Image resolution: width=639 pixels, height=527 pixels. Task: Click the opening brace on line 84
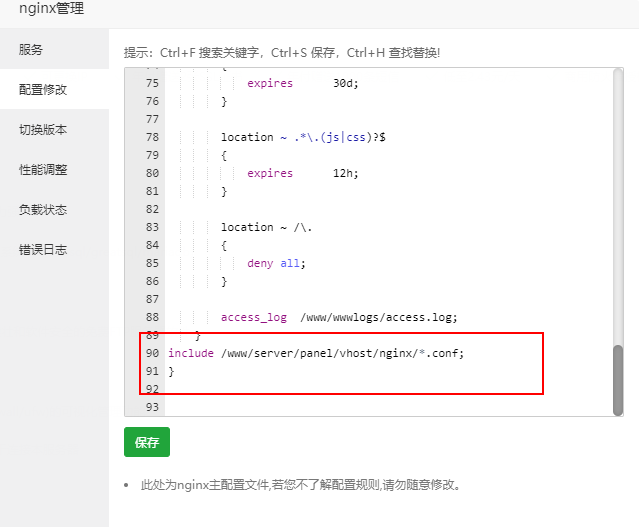(224, 246)
